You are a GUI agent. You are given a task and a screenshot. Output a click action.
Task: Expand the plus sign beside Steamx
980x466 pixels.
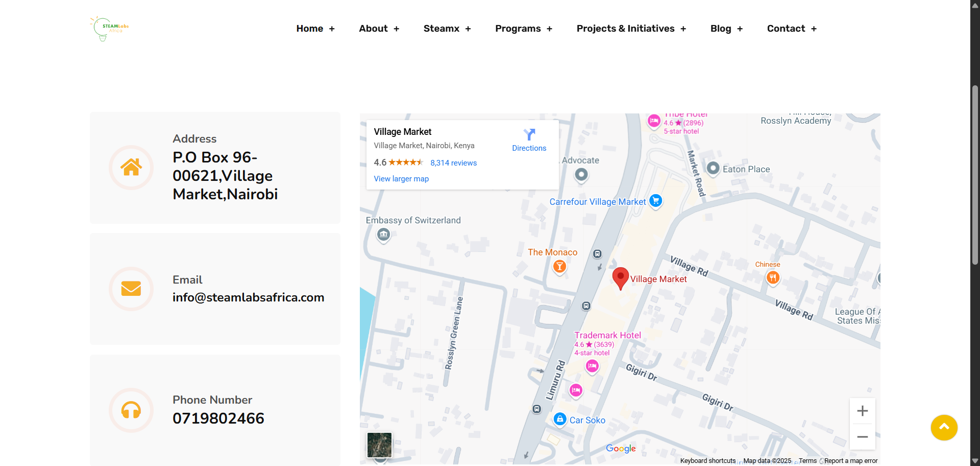pyautogui.click(x=468, y=29)
